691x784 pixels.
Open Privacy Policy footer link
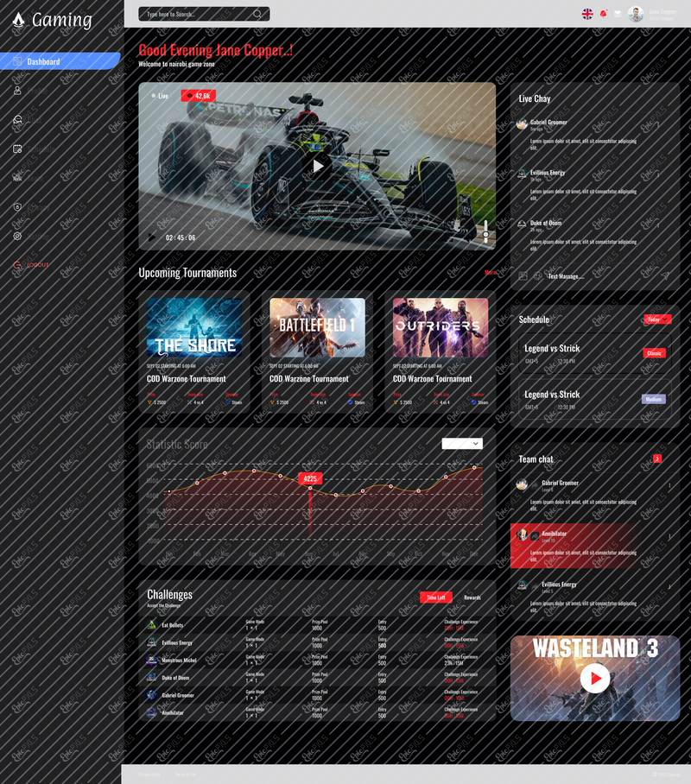click(x=149, y=774)
